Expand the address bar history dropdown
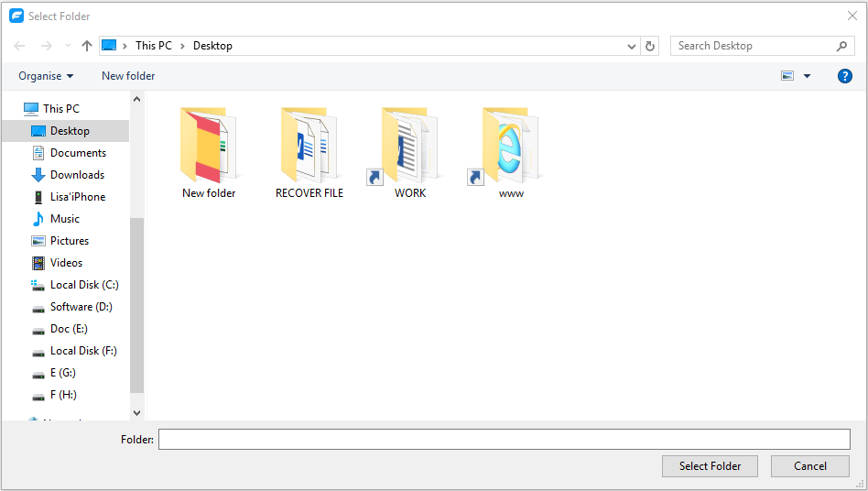The width and height of the screenshot is (868, 491). (x=632, y=46)
